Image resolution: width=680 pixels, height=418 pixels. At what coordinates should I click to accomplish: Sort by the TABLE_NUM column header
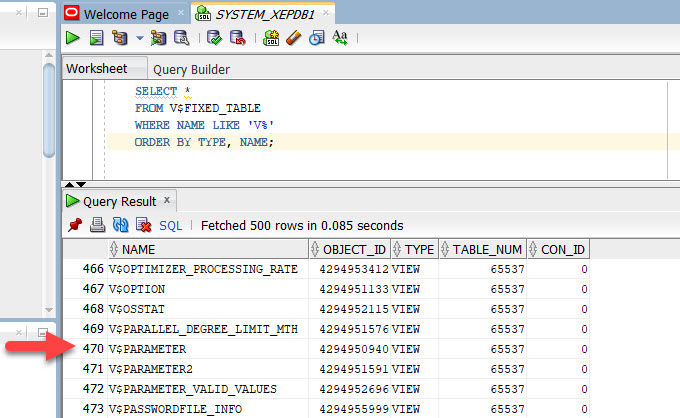point(483,249)
